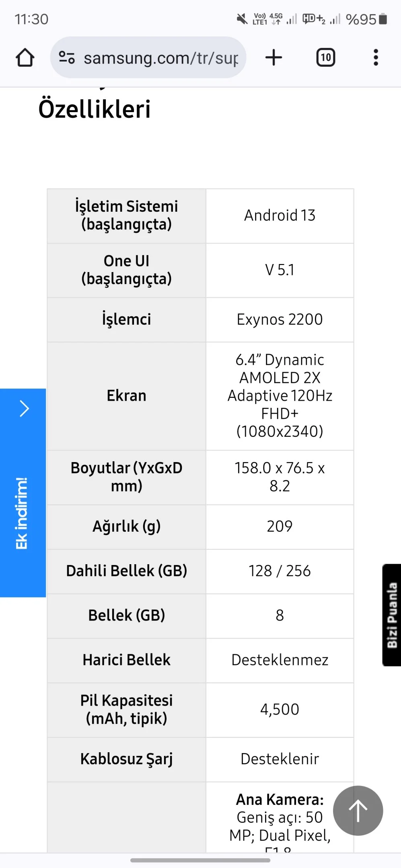Click the samsung.com address bar

click(148, 57)
